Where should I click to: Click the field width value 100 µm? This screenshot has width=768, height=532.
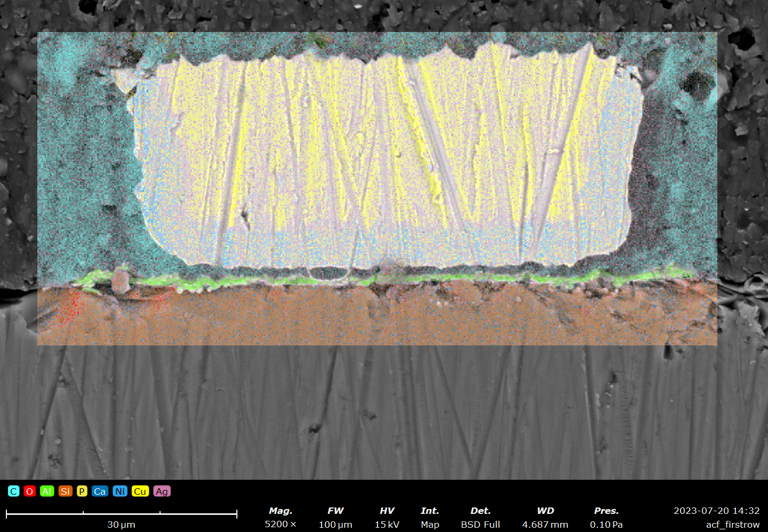pos(335,525)
